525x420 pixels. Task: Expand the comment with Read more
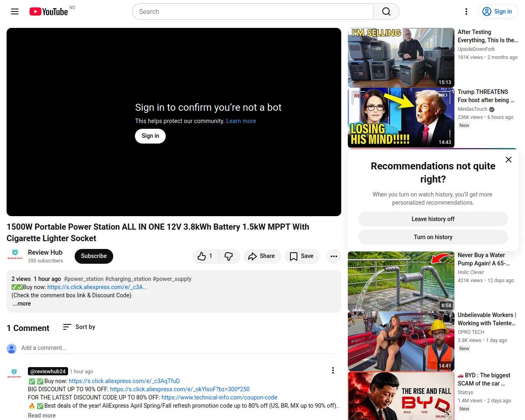(42, 415)
